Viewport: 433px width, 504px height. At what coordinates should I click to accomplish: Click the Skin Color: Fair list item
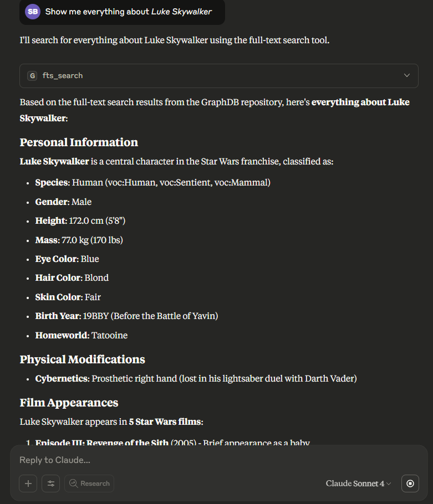68,297
